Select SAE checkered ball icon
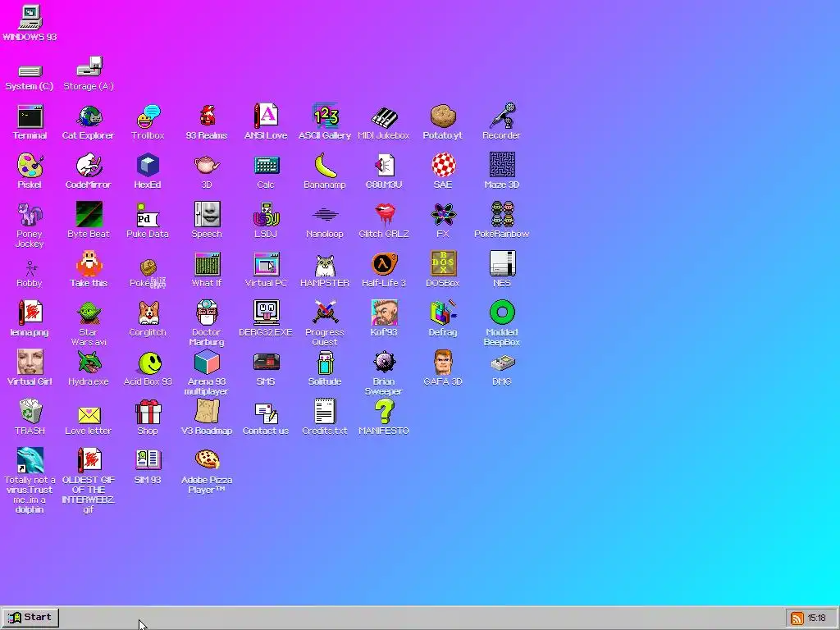Viewport: 840px width, 630px height. coord(443,166)
